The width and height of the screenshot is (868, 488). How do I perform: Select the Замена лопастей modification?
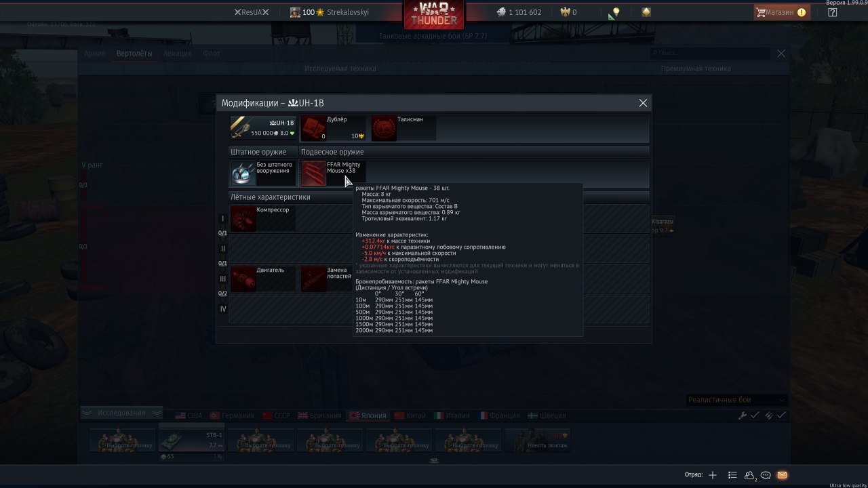pyautogui.click(x=328, y=279)
